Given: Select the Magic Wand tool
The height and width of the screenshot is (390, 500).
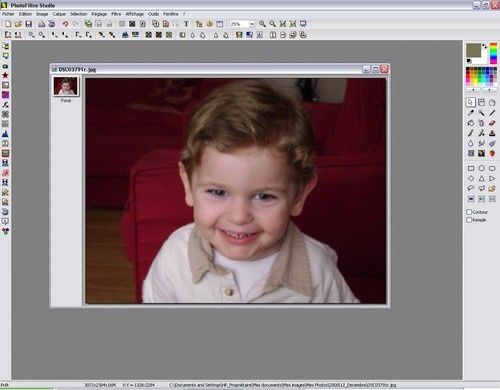Looking at the screenshot, I should coord(481,113).
